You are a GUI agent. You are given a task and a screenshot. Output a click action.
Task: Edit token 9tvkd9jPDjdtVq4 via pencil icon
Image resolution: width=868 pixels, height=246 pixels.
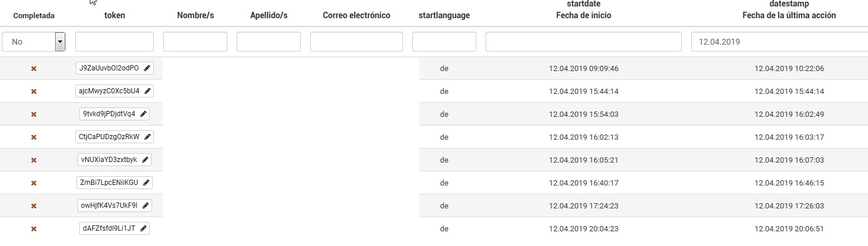(144, 114)
